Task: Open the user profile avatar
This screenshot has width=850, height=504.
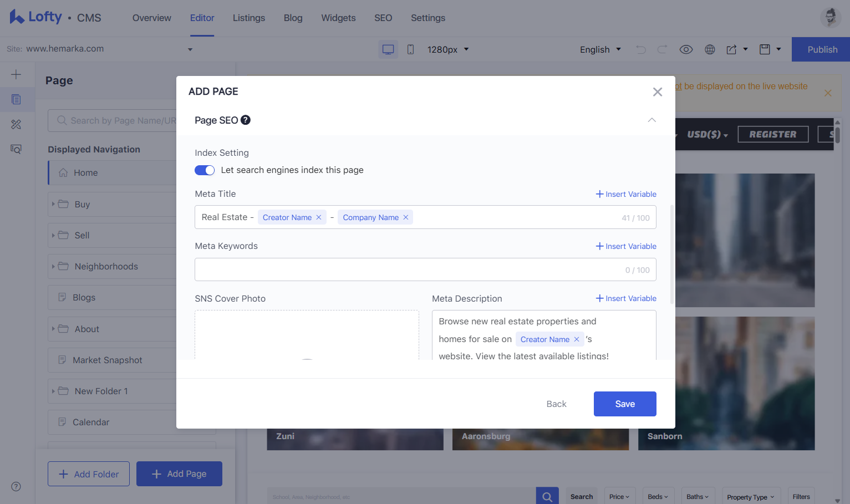Action: [x=830, y=18]
